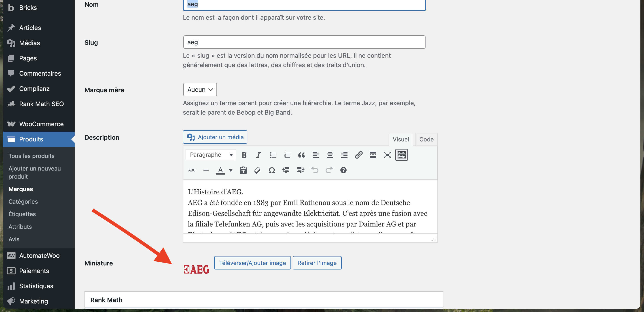Insert special character with Omega icon
The width and height of the screenshot is (644, 312).
click(x=271, y=170)
